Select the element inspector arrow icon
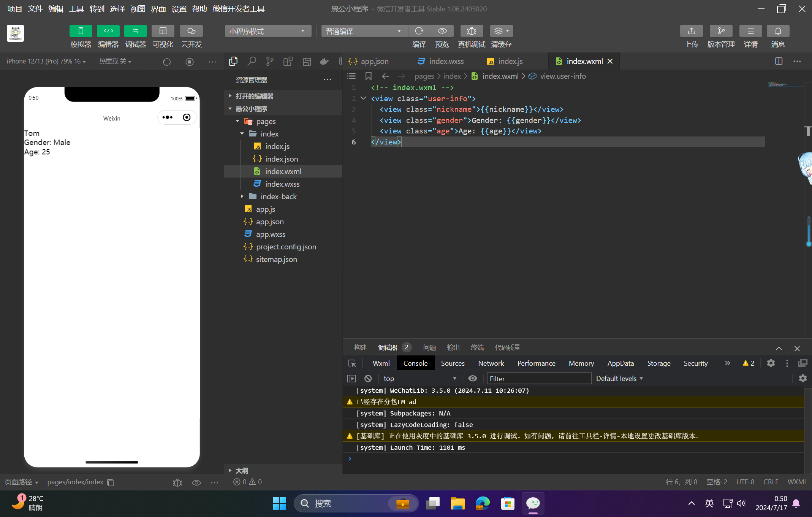This screenshot has width=812, height=517. click(352, 363)
